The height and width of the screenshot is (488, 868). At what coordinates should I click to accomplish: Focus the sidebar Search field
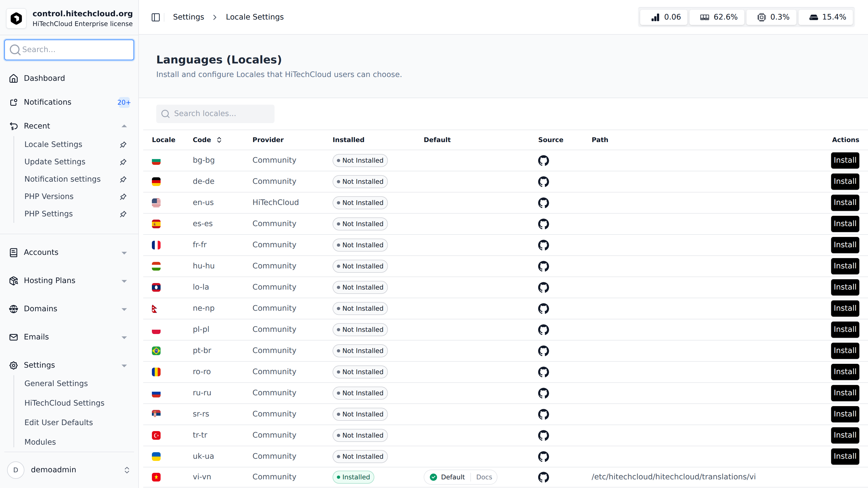(69, 50)
